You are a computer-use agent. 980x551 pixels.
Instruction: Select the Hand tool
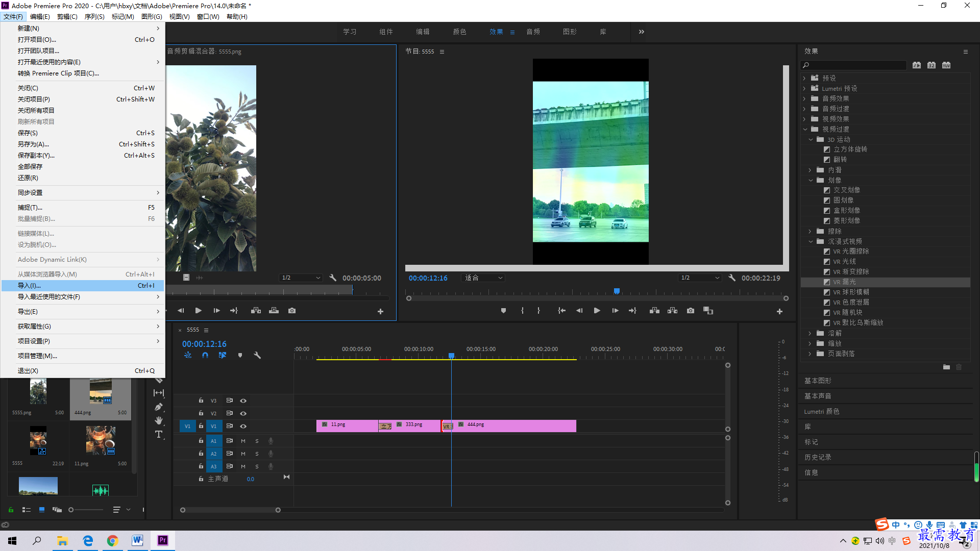159,420
